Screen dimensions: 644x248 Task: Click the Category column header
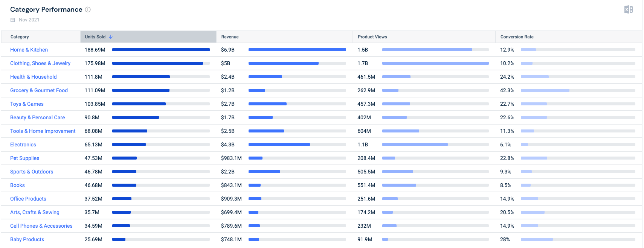(20, 37)
